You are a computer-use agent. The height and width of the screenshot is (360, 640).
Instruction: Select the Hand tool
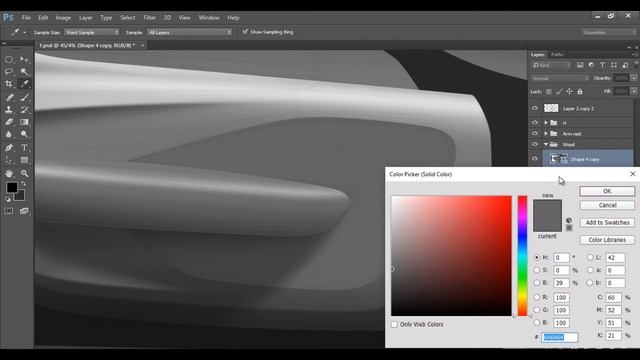click(x=9, y=173)
